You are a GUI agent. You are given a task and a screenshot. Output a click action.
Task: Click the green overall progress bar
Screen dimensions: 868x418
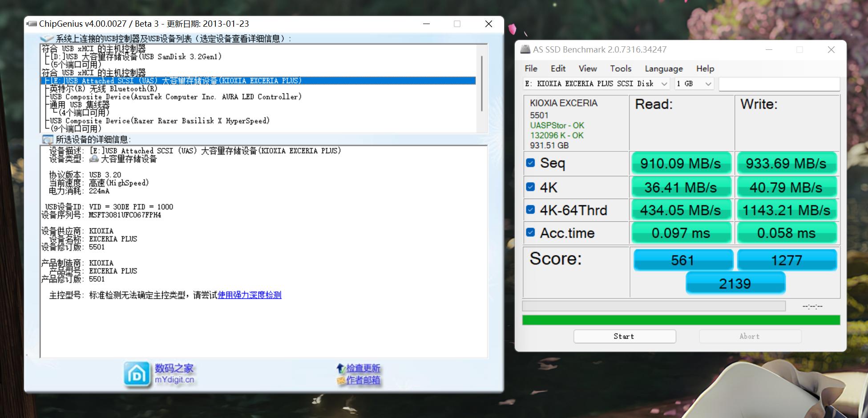point(681,320)
